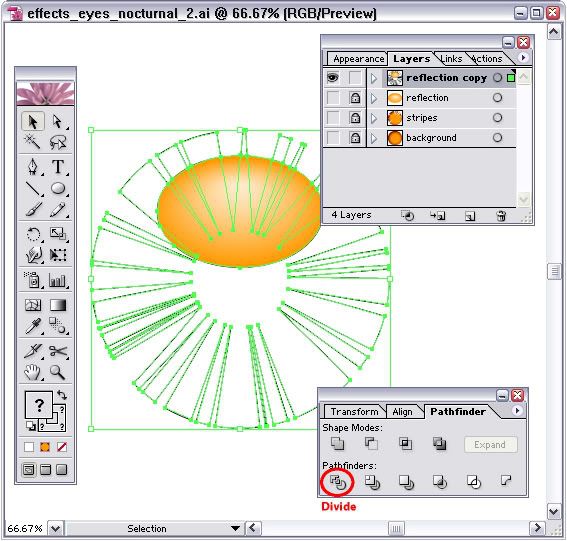Switch to the Appearance tab
Viewport: 567px width, 541px height.
coord(358,59)
